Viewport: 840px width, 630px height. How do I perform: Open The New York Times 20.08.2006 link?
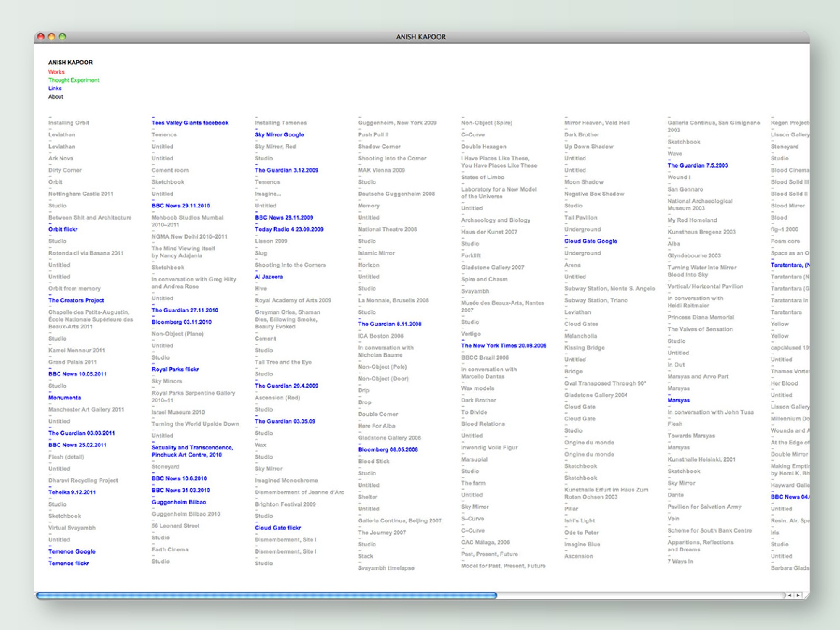tap(504, 346)
